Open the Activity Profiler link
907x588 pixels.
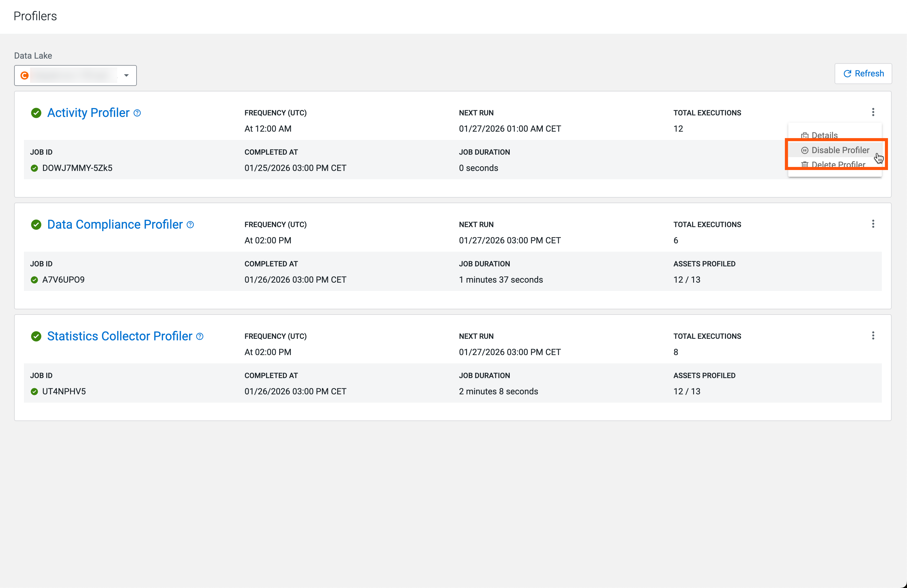pos(88,113)
